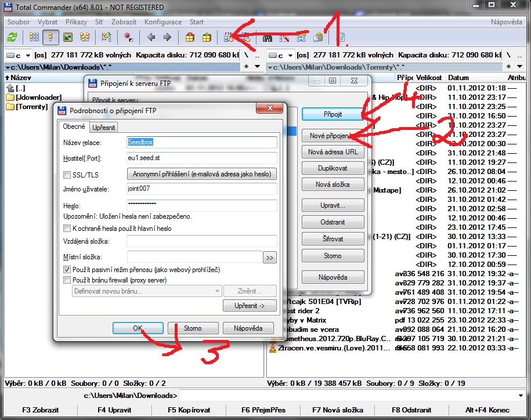Click the binoculars Search files icon
The width and height of the screenshot is (531, 420).
pyautogui.click(x=268, y=38)
